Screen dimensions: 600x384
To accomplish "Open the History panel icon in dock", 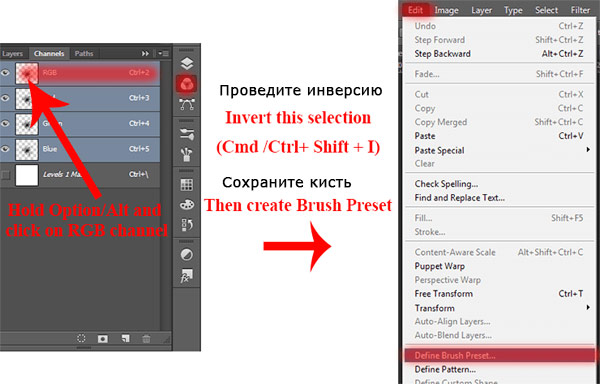I will 187,225.
